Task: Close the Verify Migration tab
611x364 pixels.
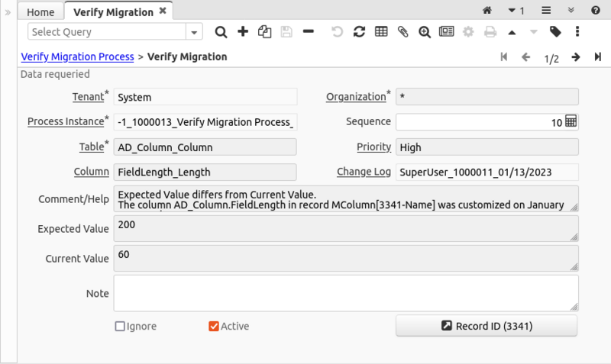Action: (163, 12)
